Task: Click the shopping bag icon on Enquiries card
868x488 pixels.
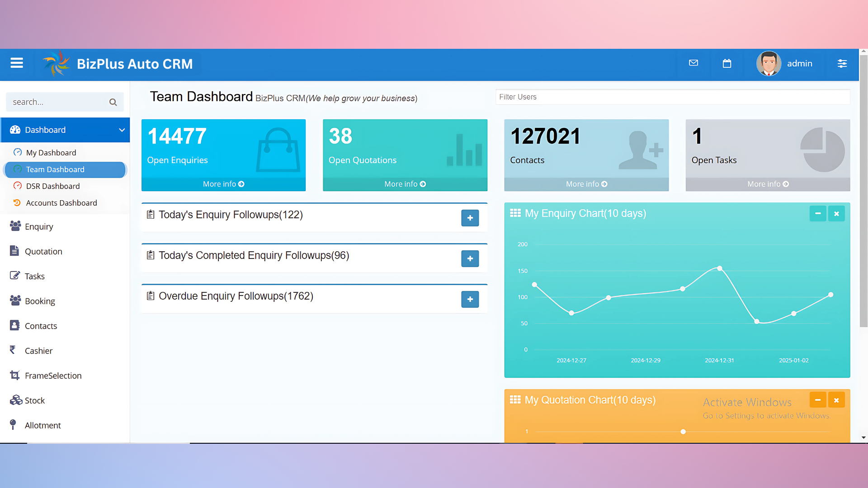Action: pos(278,150)
